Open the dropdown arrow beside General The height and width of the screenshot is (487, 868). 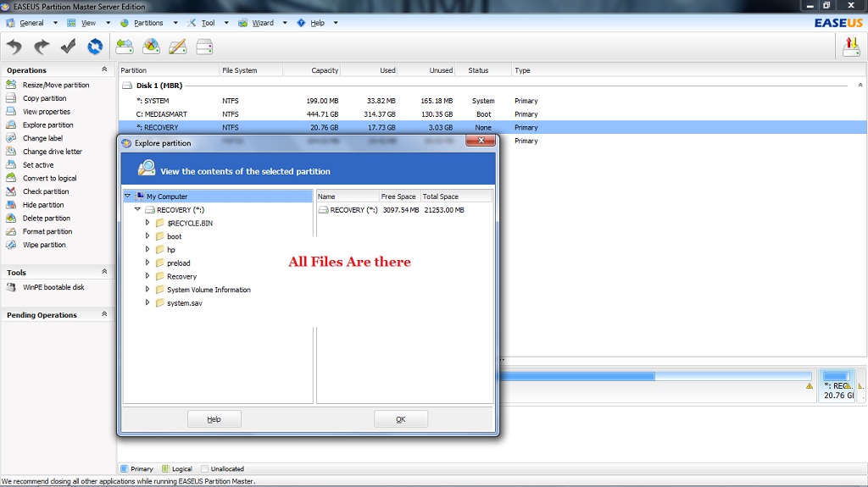tap(55, 23)
